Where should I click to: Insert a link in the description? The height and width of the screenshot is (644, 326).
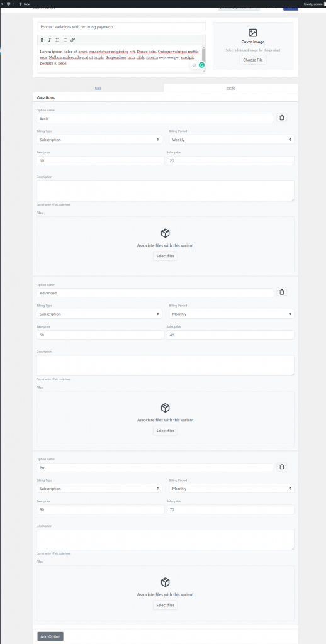[73, 40]
